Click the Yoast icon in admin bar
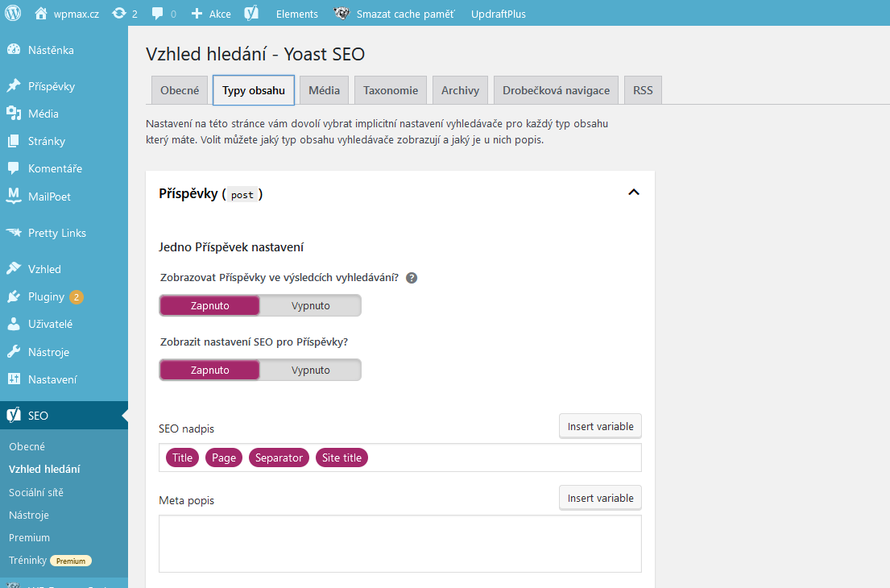 pos(251,14)
